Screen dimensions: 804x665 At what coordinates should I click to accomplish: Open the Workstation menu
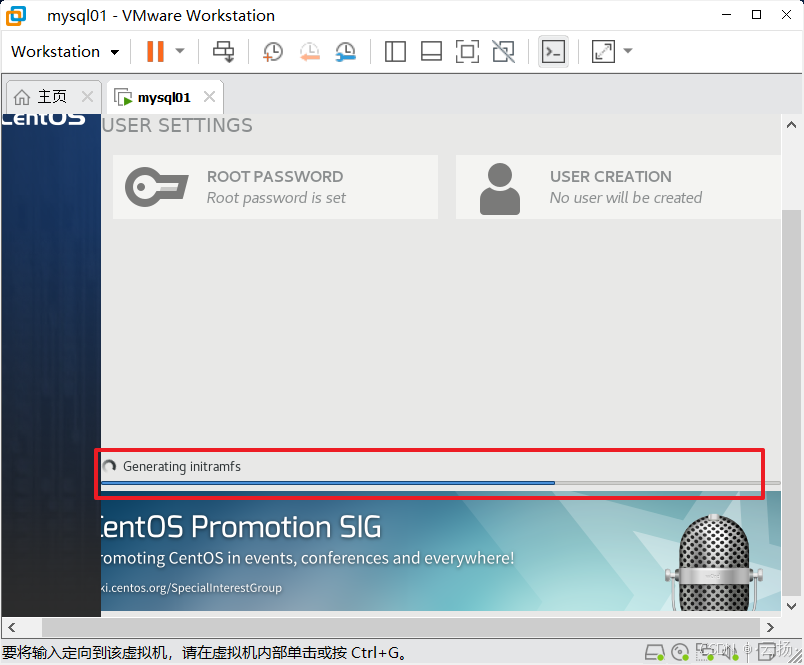coord(65,52)
